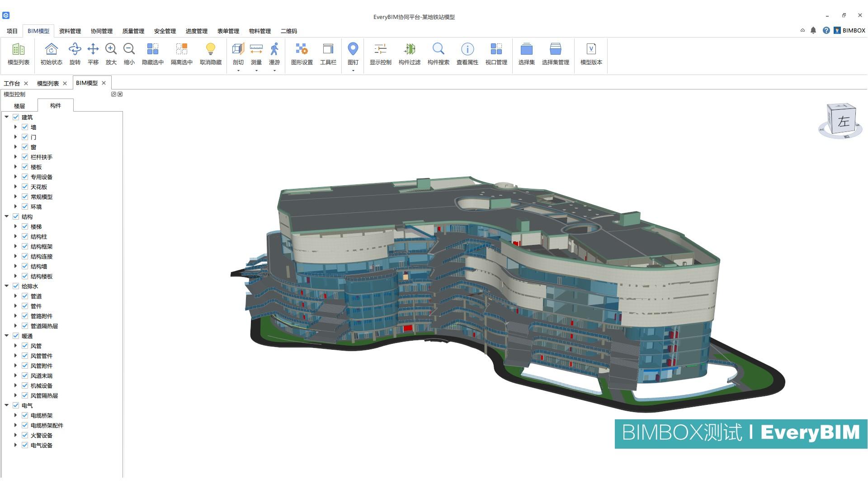Toggle visibility of 结构柱 components
868x488 pixels.
point(25,236)
